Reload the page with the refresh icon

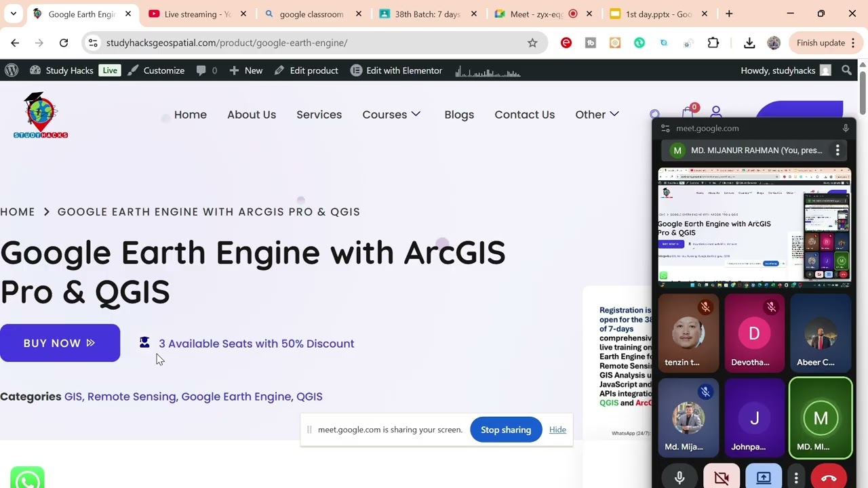(64, 43)
